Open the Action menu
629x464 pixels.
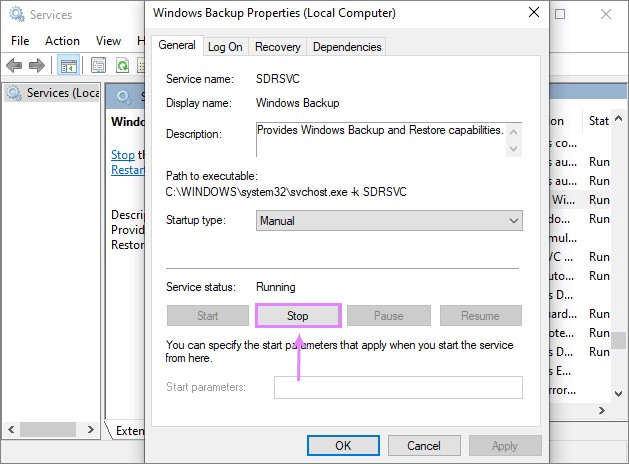pyautogui.click(x=62, y=41)
